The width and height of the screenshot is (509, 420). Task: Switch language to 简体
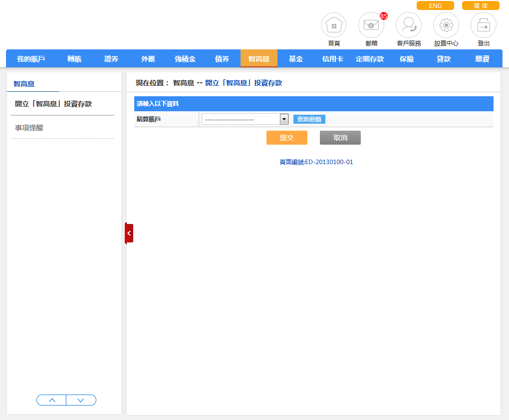pos(481,6)
